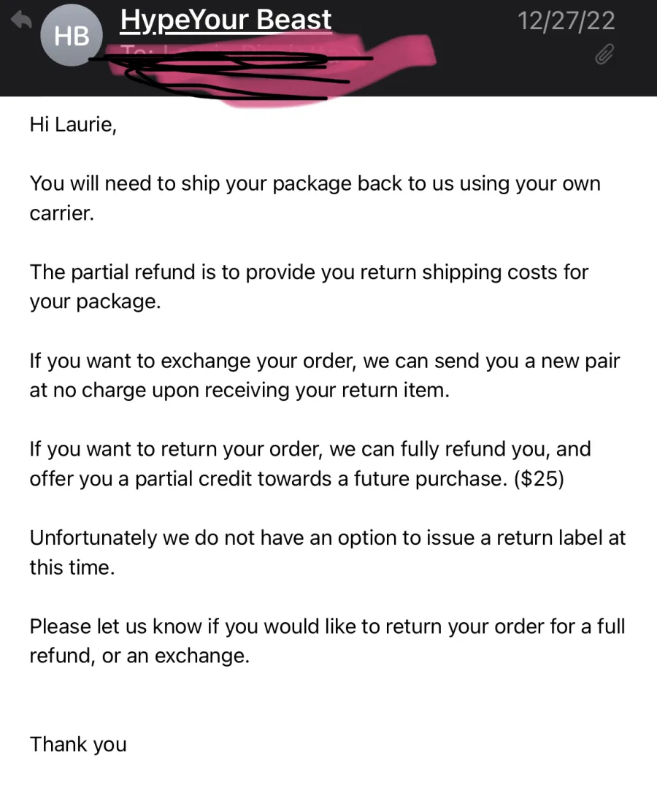
Task: Tap the Hi Laurie greeting
Action: [73, 125]
